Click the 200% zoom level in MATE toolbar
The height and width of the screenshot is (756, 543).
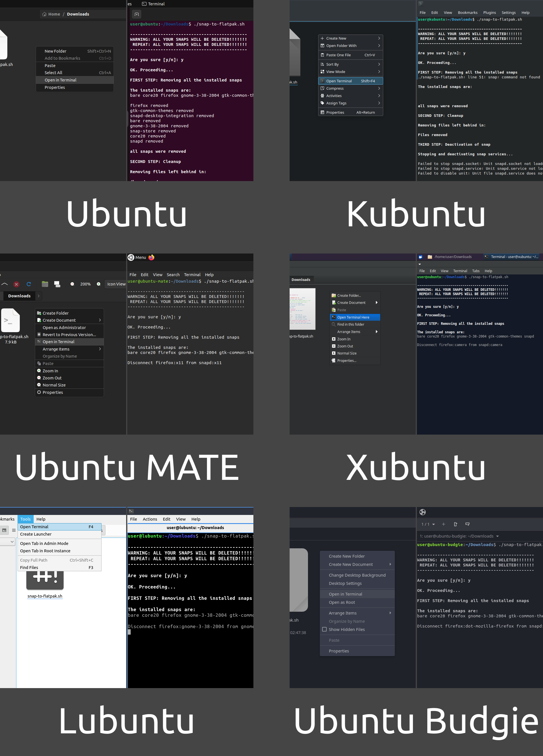click(85, 284)
